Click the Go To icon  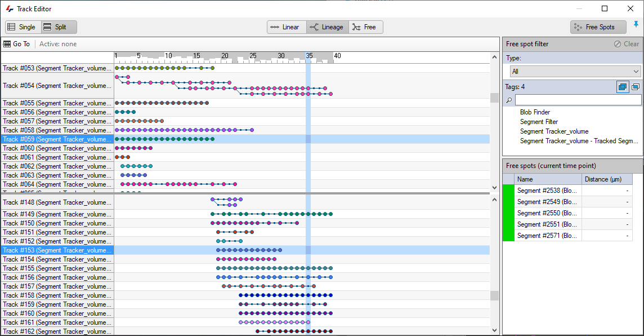pyautogui.click(x=8, y=43)
